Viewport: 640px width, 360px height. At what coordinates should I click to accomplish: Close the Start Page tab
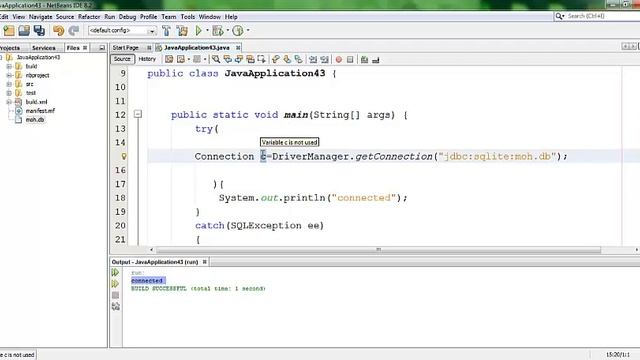pyautogui.click(x=149, y=48)
